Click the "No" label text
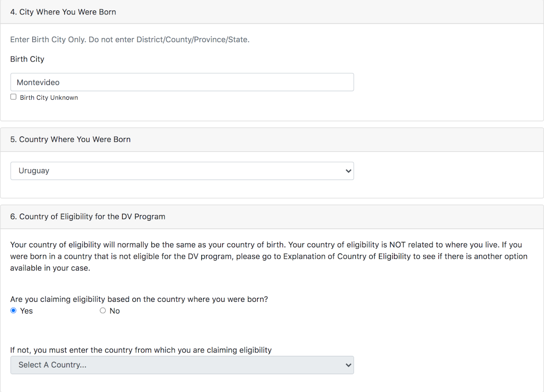This screenshot has height=392, width=544. (115, 311)
